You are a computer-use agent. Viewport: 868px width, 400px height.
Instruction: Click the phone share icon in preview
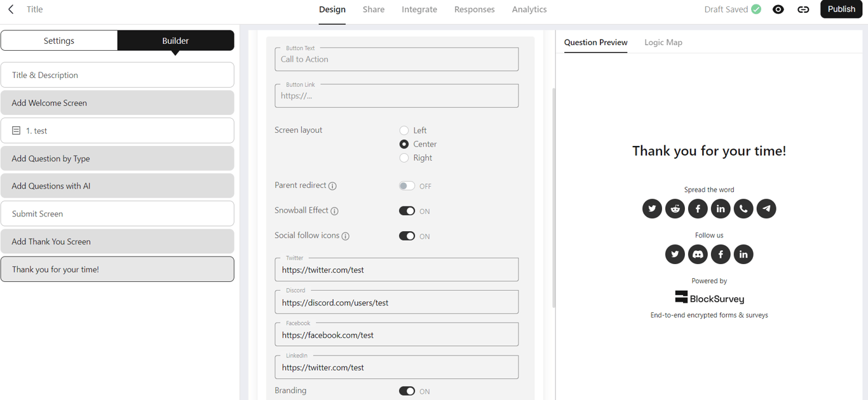pyautogui.click(x=743, y=209)
